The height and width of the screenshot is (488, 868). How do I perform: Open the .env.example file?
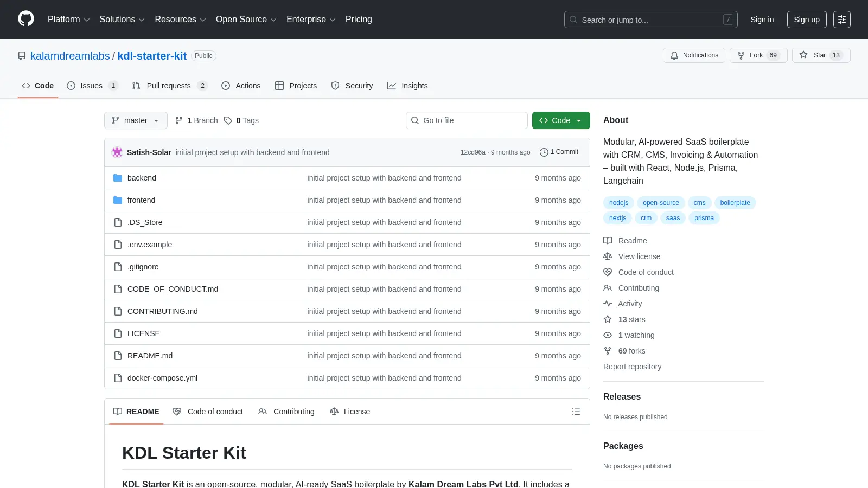[x=150, y=245]
